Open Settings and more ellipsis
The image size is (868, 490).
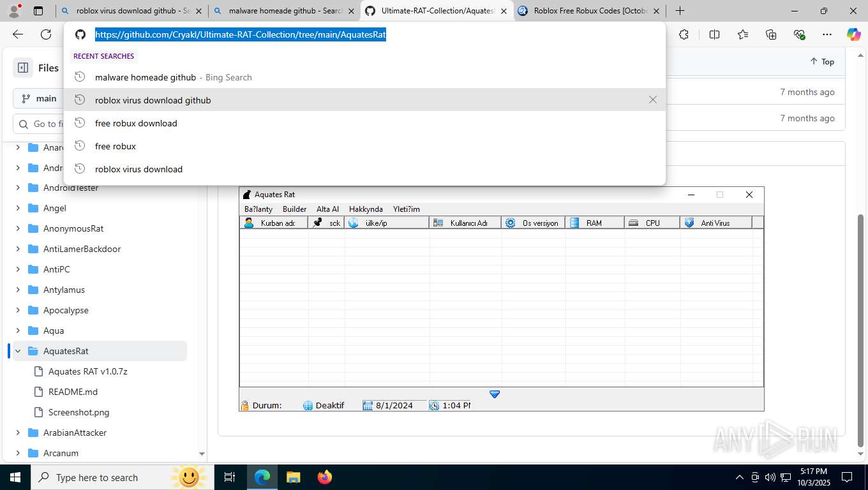coord(827,34)
